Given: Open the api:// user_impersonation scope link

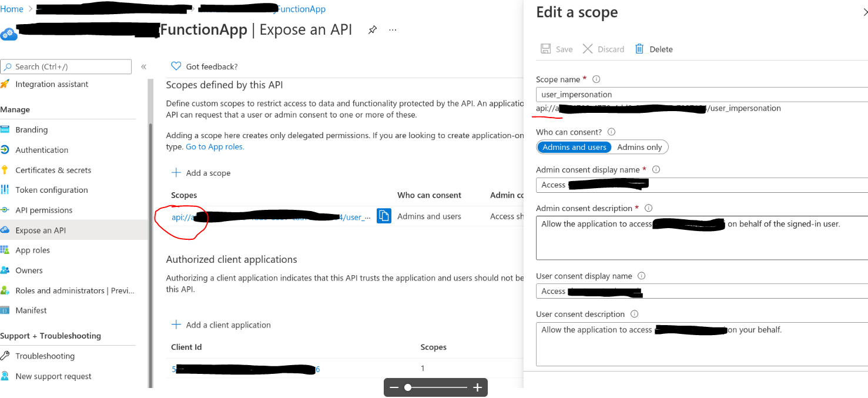Looking at the screenshot, I should (x=271, y=217).
